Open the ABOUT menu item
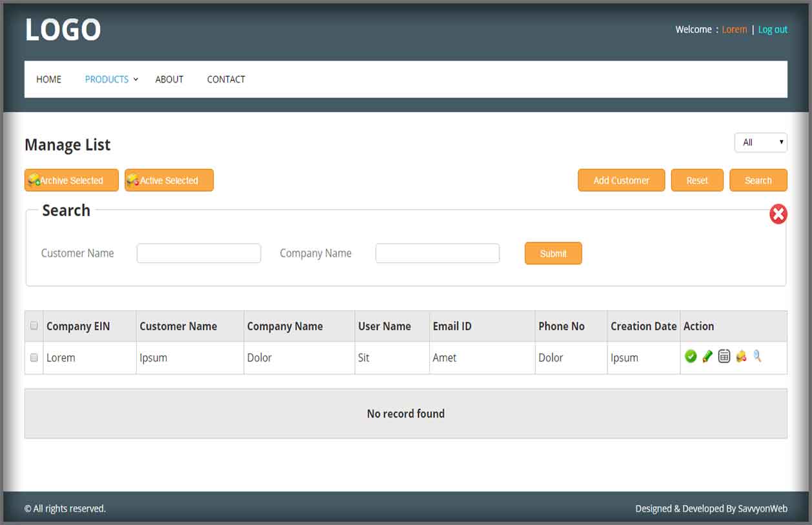812x525 pixels. coord(169,79)
